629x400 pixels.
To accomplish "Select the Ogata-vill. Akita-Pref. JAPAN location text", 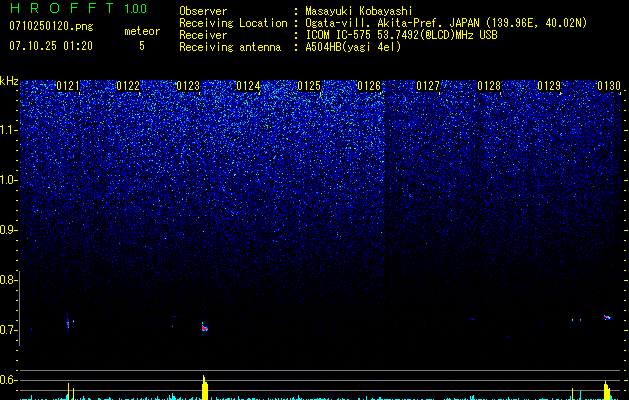I will tap(446, 23).
